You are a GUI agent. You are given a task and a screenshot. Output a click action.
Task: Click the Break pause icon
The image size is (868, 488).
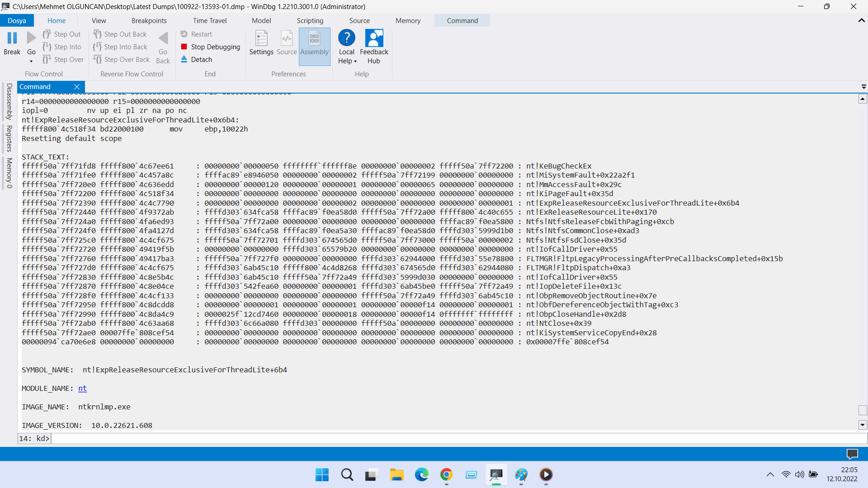12,38
